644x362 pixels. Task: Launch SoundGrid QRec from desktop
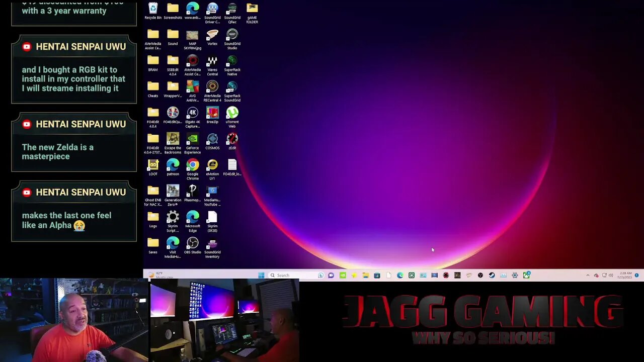pyautogui.click(x=232, y=13)
